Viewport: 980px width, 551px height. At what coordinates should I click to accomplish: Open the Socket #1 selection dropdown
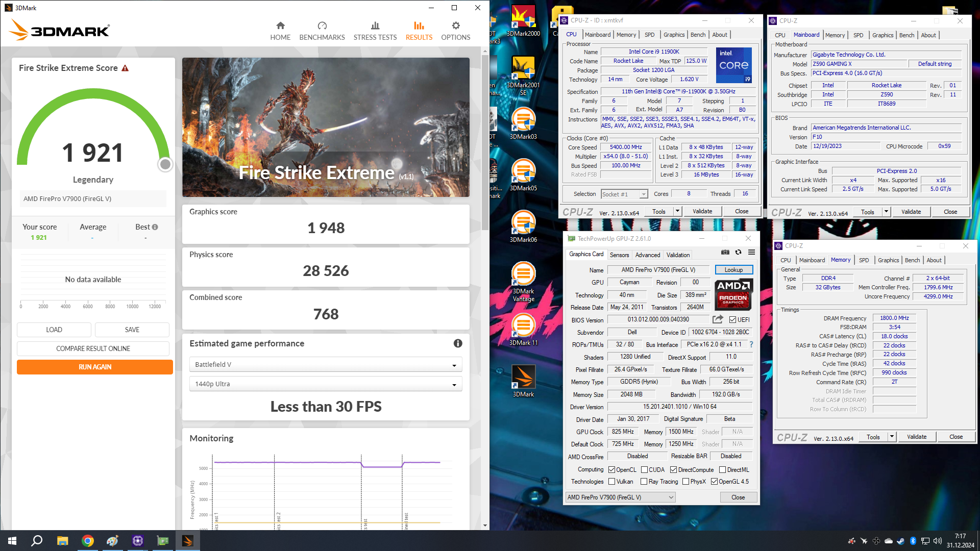pyautogui.click(x=624, y=194)
